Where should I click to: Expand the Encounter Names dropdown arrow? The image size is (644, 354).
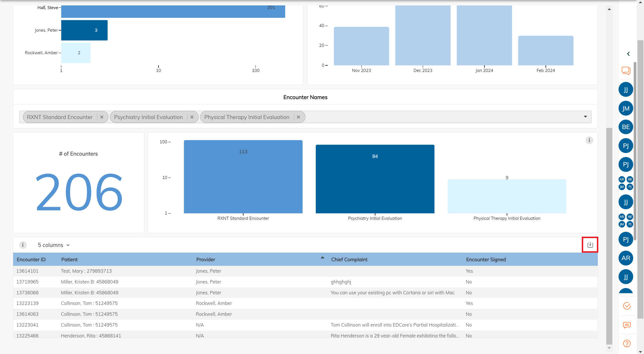(x=585, y=116)
